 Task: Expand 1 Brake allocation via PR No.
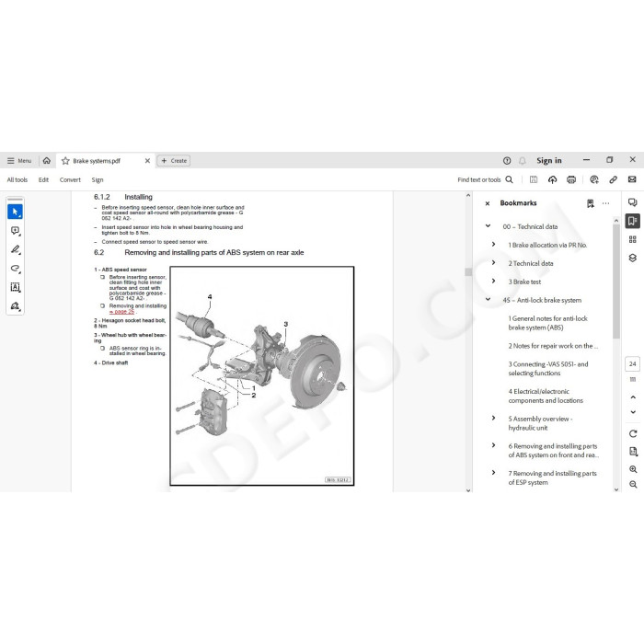click(x=494, y=245)
